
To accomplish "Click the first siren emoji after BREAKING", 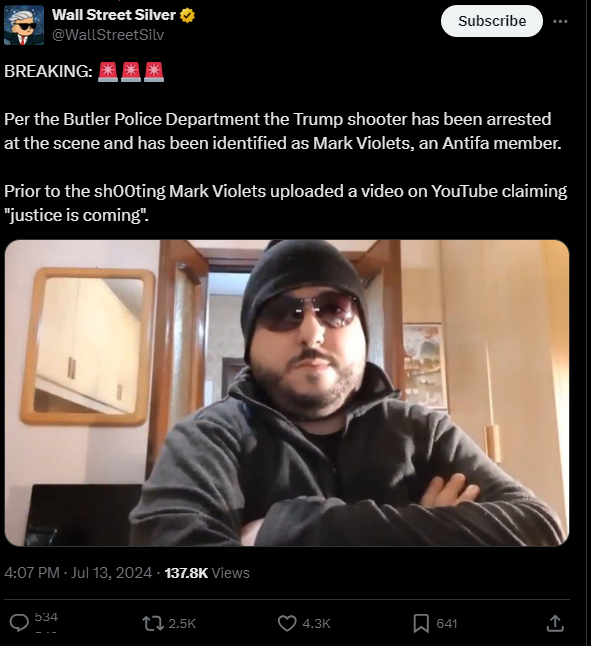I will coord(108,72).
